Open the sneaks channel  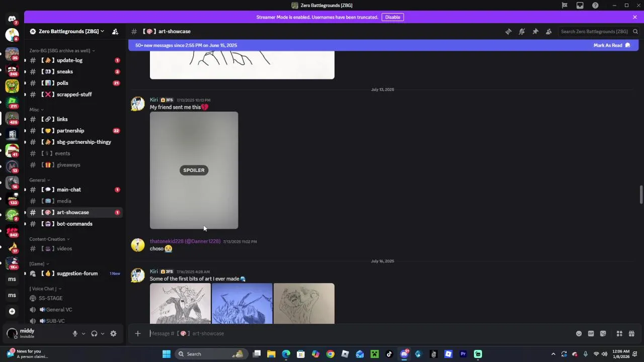coord(74,71)
